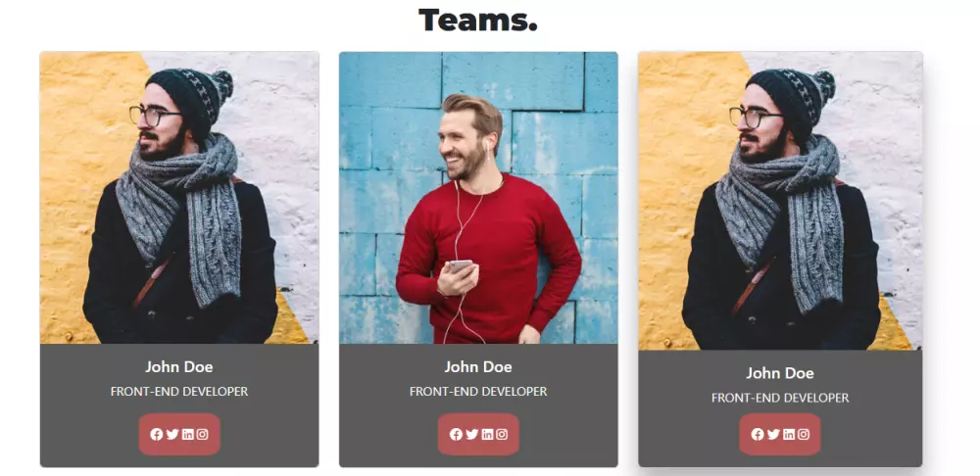Click the first card's beanie man photo
The height and width of the screenshot is (476, 980).
(x=179, y=198)
